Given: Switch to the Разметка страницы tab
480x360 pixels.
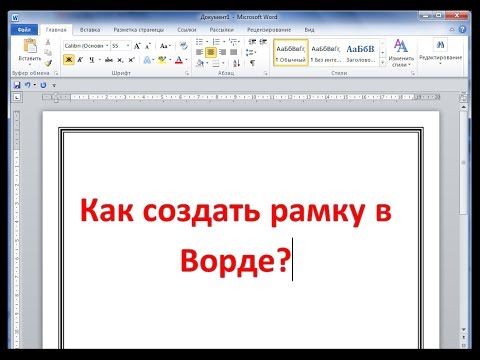Looking at the screenshot, I should (x=139, y=30).
